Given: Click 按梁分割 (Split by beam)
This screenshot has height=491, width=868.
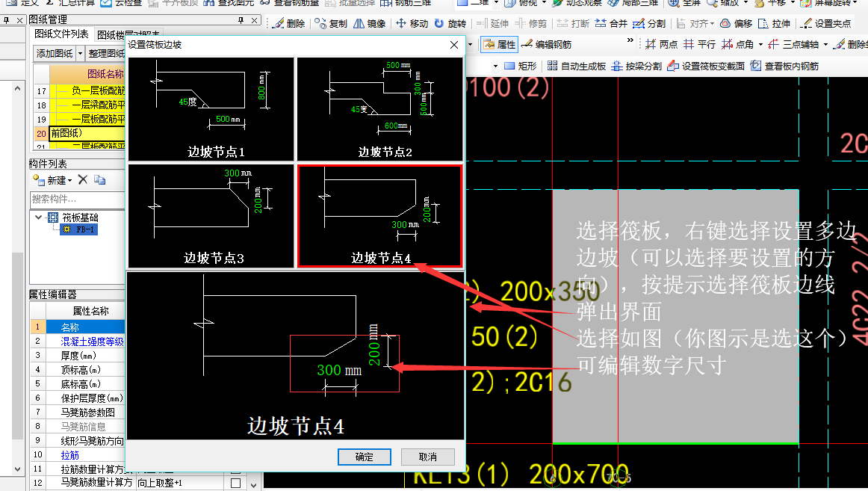Looking at the screenshot, I should click(x=636, y=66).
